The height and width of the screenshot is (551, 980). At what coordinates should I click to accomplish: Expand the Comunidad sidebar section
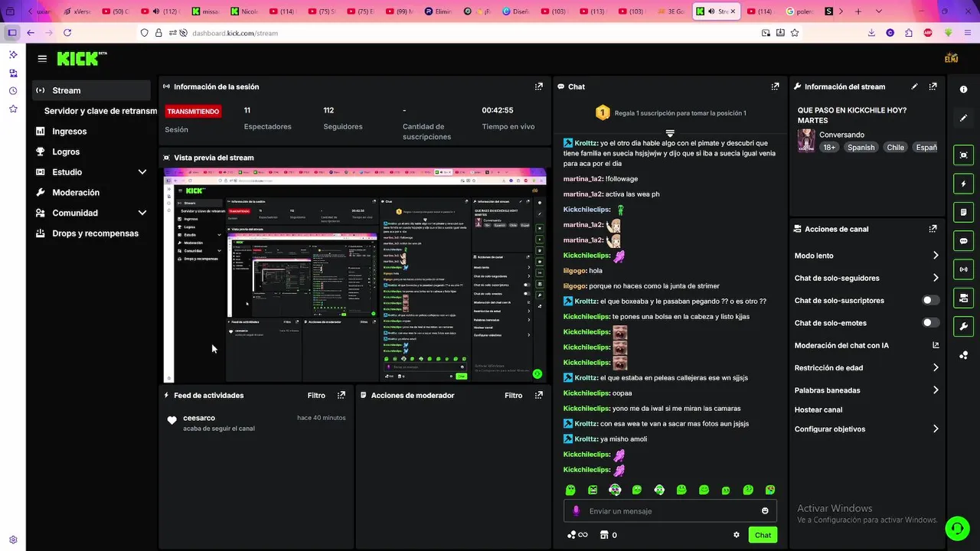point(142,213)
